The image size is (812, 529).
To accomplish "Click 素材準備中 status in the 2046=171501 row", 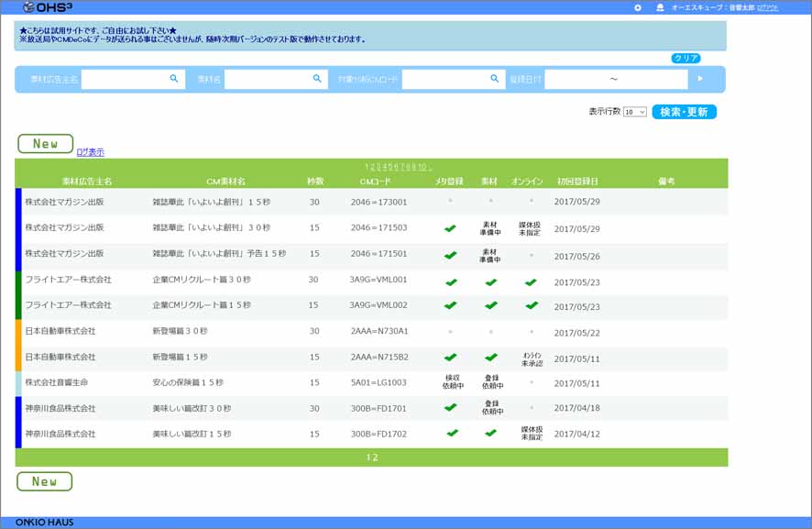I will coord(490,256).
